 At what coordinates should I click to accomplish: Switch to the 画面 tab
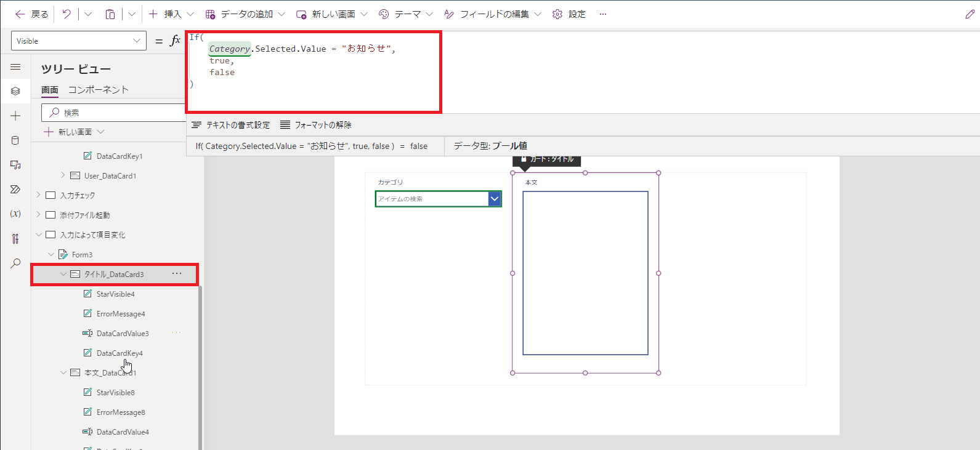point(50,90)
